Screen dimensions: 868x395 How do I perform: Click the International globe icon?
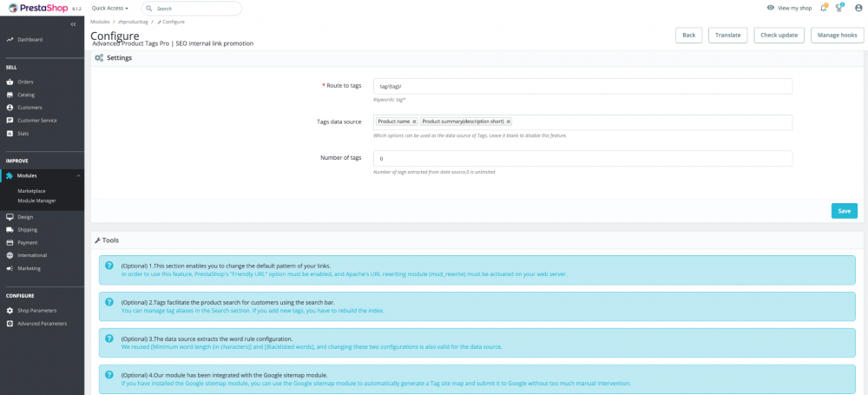click(10, 255)
